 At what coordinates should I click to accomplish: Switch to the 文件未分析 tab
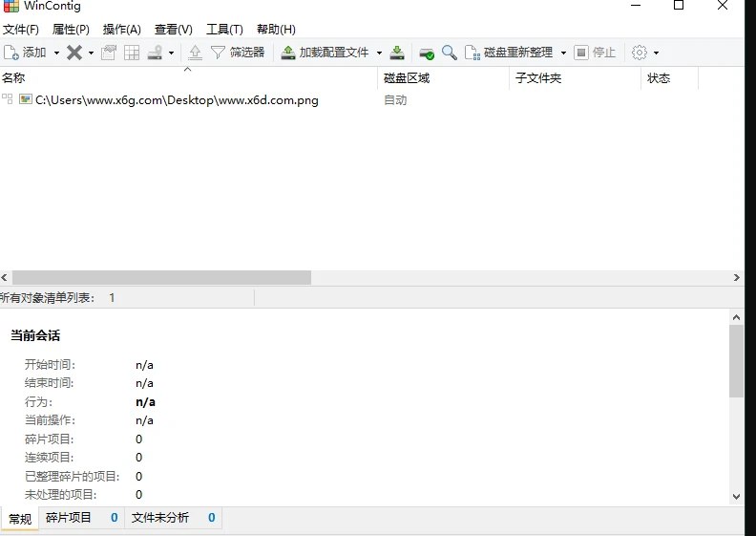(174, 518)
